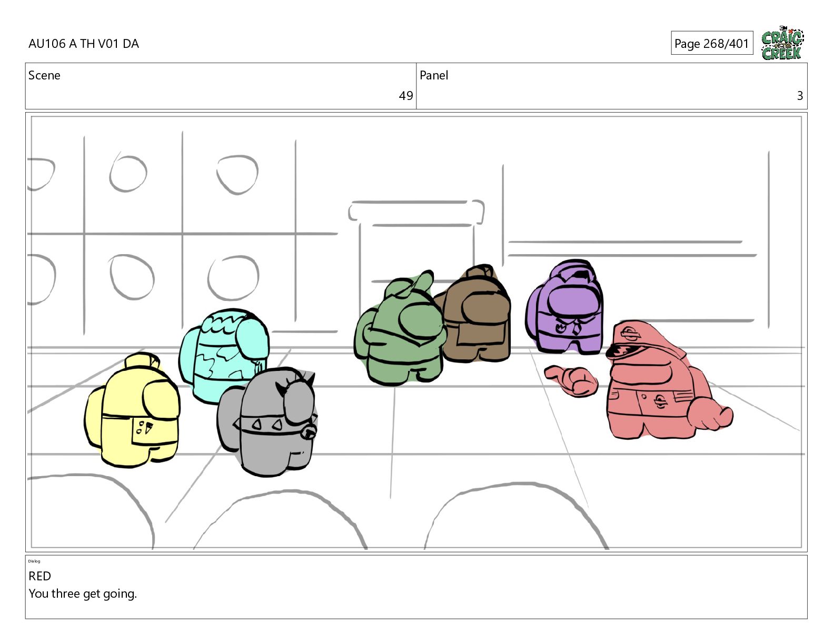Click the purple crewmate drawing
Viewport: 834px width, 644px height.
click(x=565, y=307)
